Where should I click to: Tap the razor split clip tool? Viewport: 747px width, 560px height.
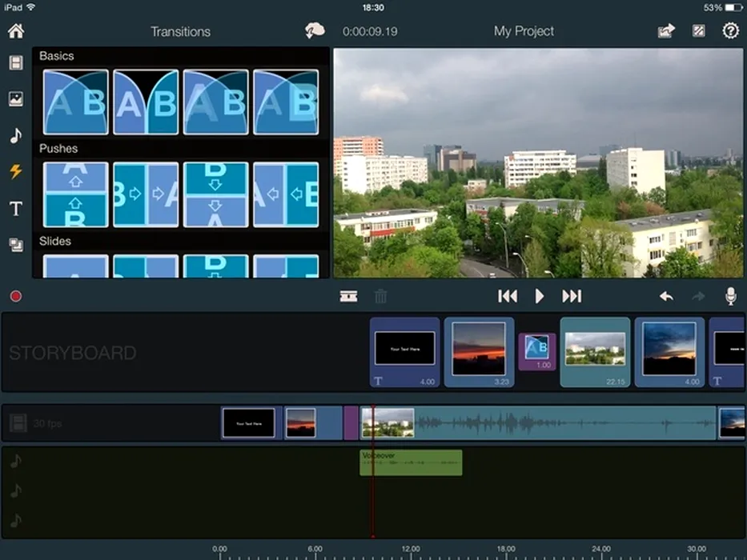tap(349, 296)
